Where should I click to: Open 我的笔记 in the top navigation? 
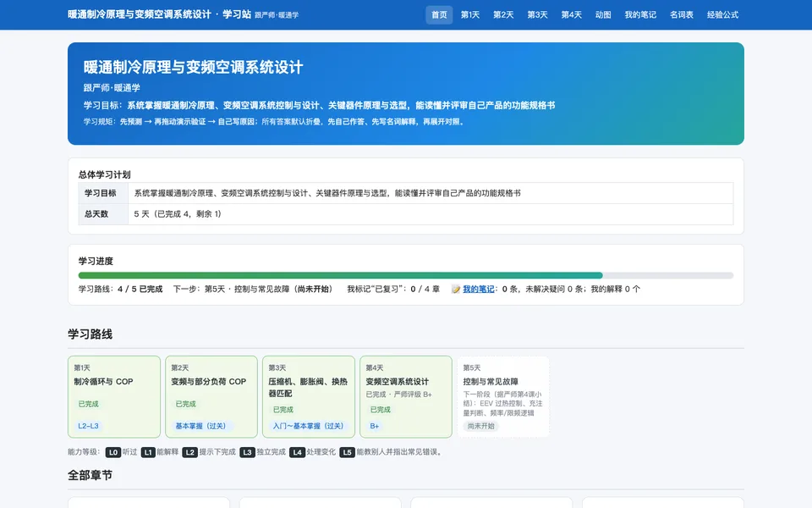tap(640, 15)
